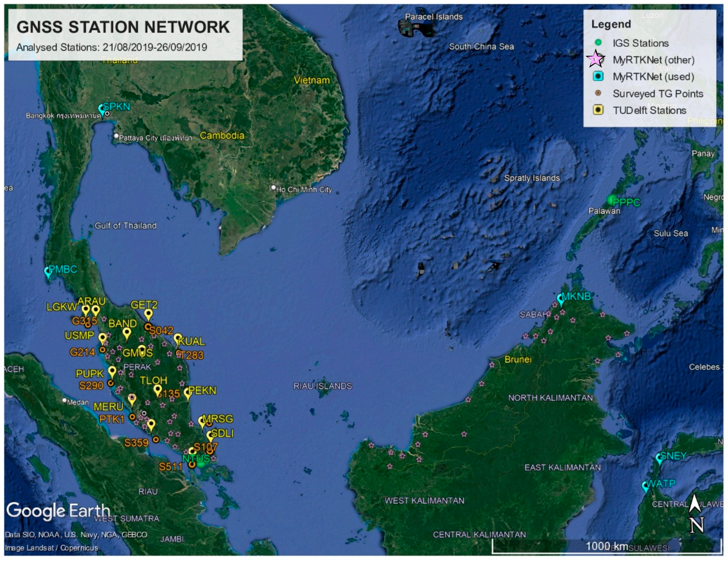728x561 pixels.
Task: Click the SPKN cyan station marker
Action: pyautogui.click(x=102, y=109)
